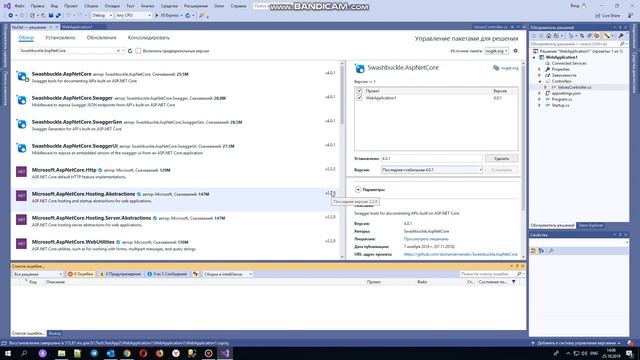This screenshot has width=640, height=360.
Task: Click the Open File toolbar icon
Action: coord(42,16)
